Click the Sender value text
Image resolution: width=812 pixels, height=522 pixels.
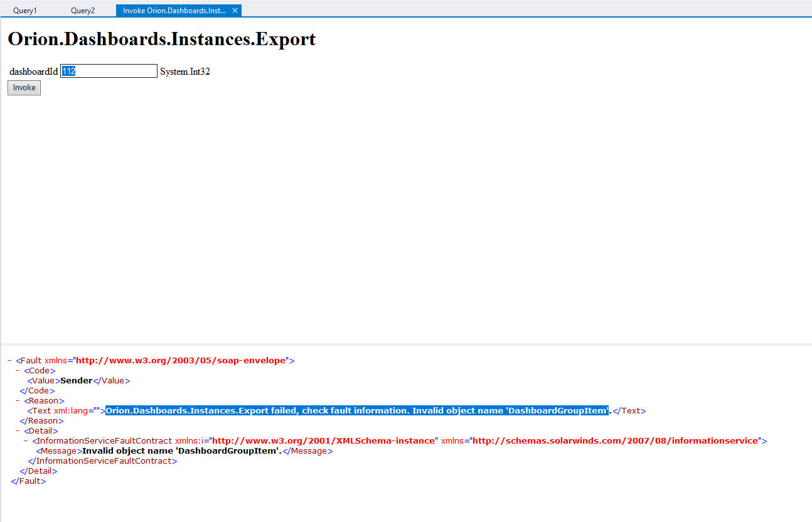click(x=76, y=381)
